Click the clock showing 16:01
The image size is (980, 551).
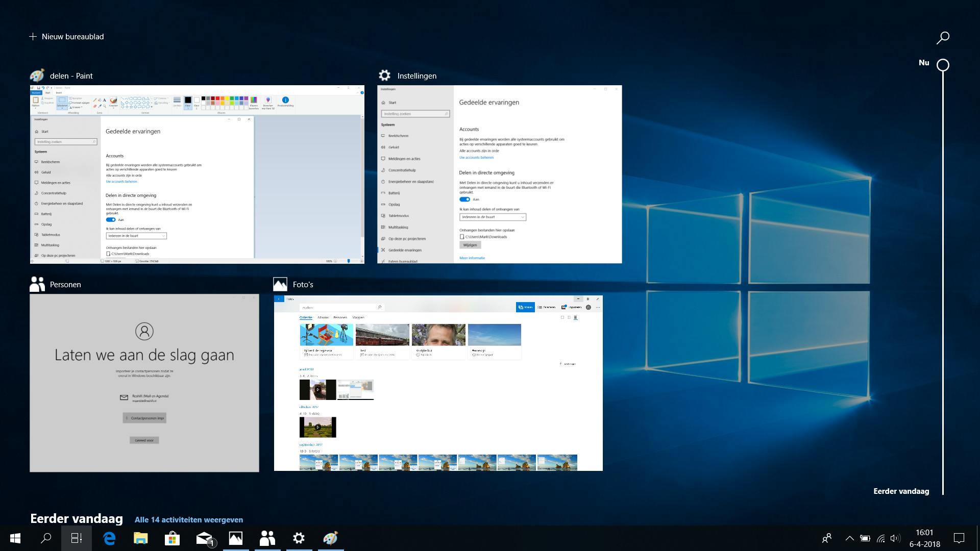pos(924,538)
